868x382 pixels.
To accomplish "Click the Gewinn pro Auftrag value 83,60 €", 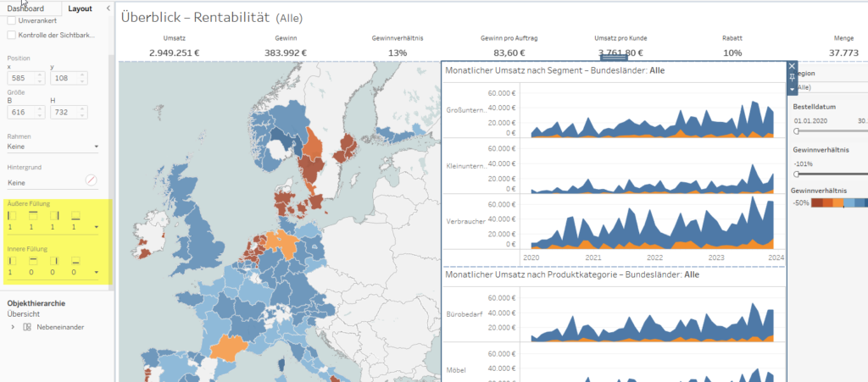I will (509, 53).
